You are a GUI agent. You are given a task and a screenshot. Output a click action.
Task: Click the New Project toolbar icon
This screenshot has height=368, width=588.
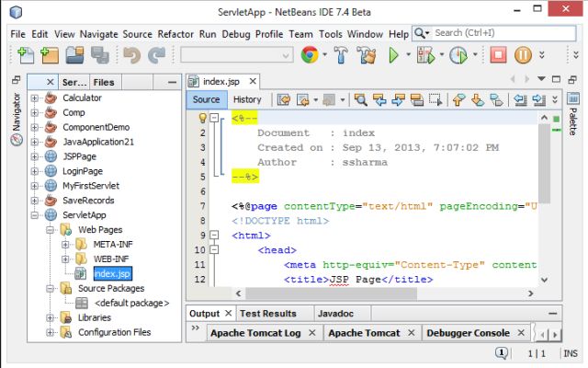click(50, 55)
